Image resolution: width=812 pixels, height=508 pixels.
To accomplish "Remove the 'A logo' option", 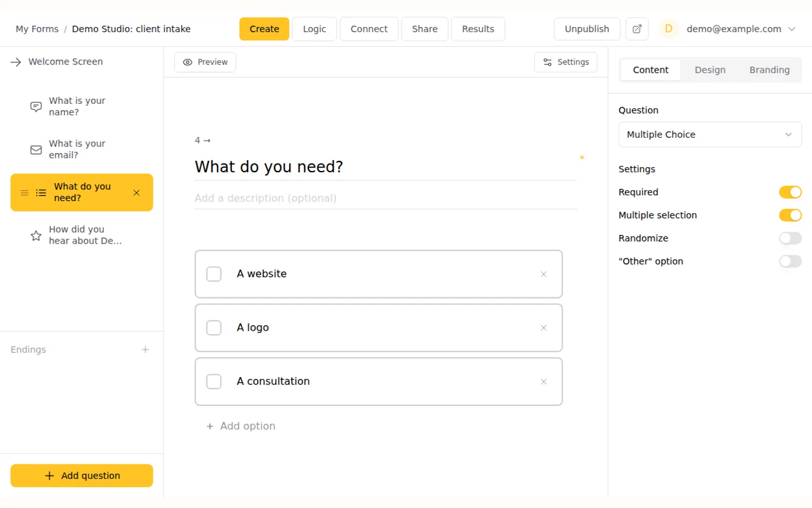I will [x=544, y=328].
